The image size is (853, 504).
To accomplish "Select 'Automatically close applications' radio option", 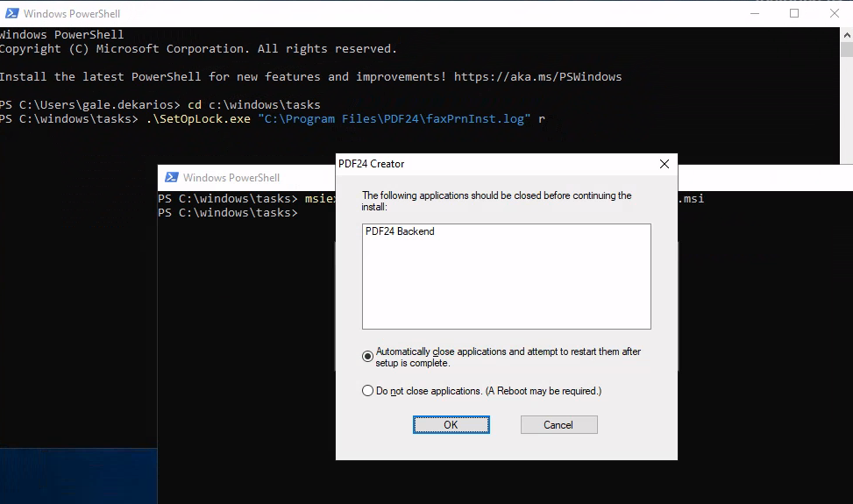I will 367,357.
